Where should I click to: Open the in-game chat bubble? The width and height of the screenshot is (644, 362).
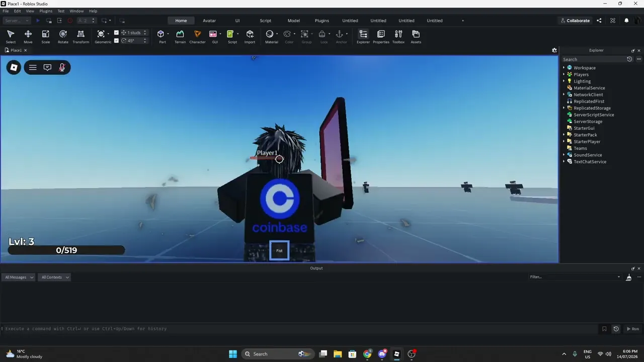coord(47,67)
